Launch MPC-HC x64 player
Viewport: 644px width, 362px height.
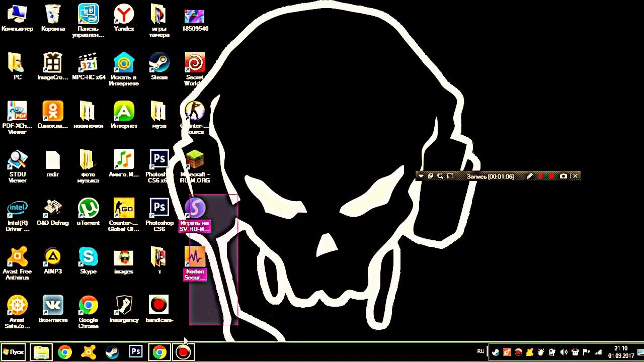[x=88, y=67]
